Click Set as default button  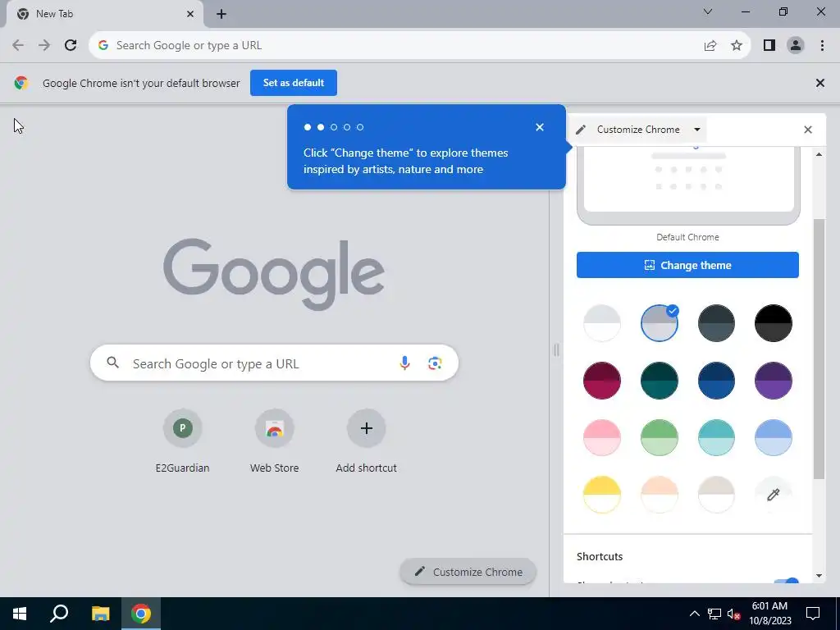(294, 83)
